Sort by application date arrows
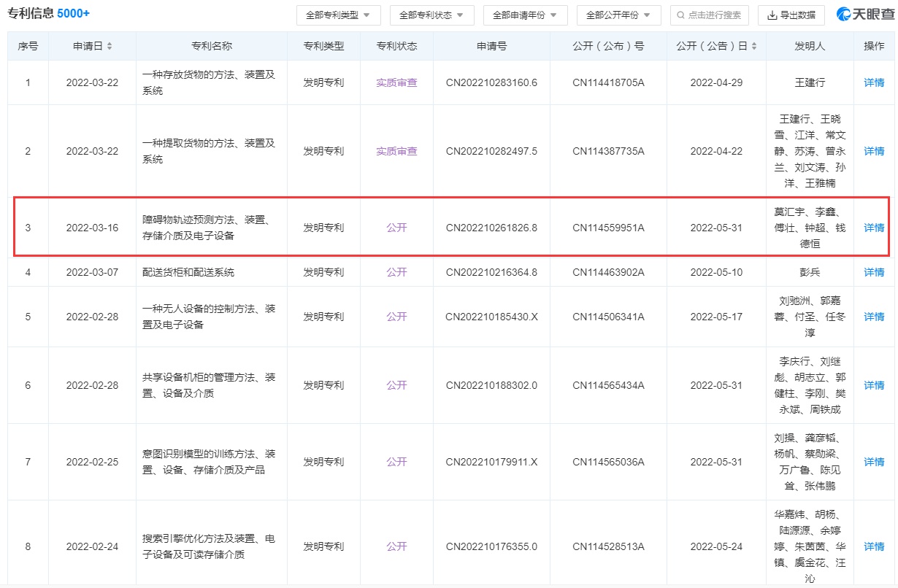Screen dimensions: 898x588 pos(110,47)
